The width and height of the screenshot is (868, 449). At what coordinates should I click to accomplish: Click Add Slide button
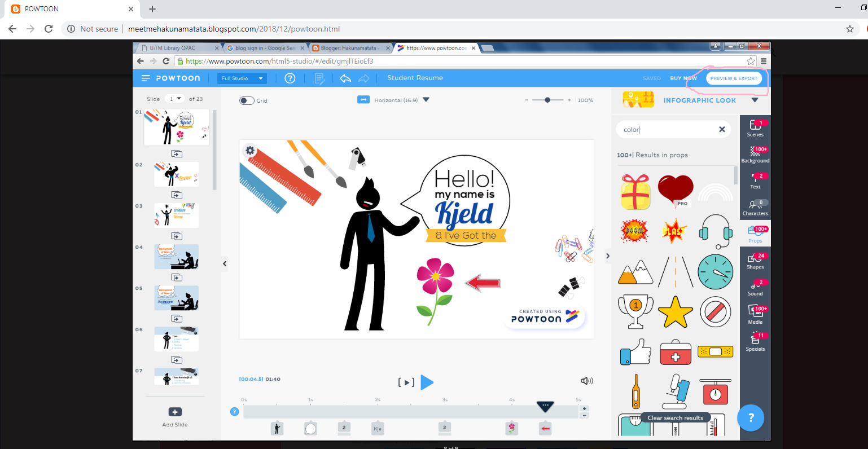[x=175, y=417]
